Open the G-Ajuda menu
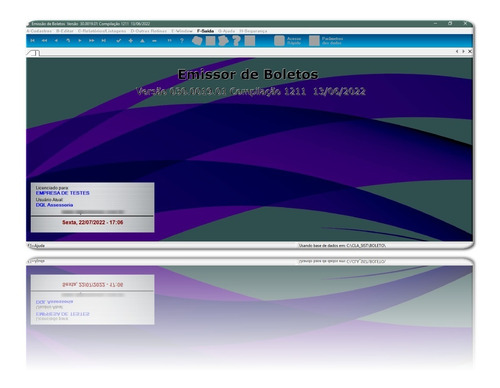 point(227,31)
